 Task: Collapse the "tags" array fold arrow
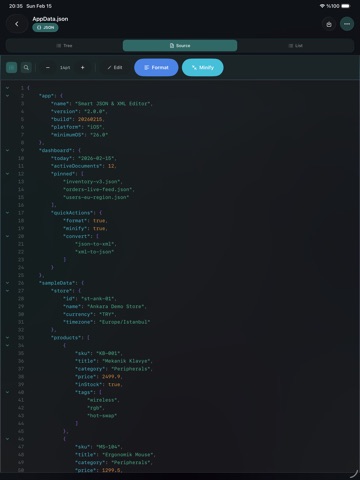pyautogui.click(x=7, y=392)
